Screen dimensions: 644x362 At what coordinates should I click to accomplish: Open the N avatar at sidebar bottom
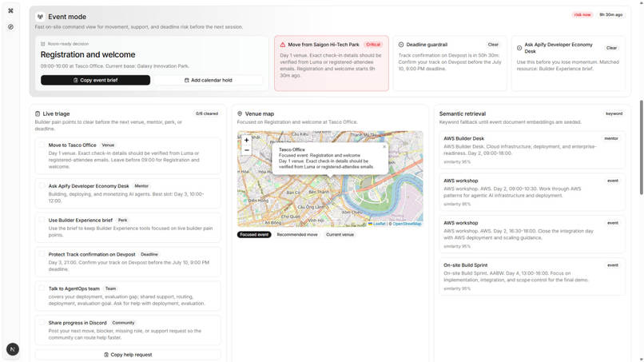[12, 349]
